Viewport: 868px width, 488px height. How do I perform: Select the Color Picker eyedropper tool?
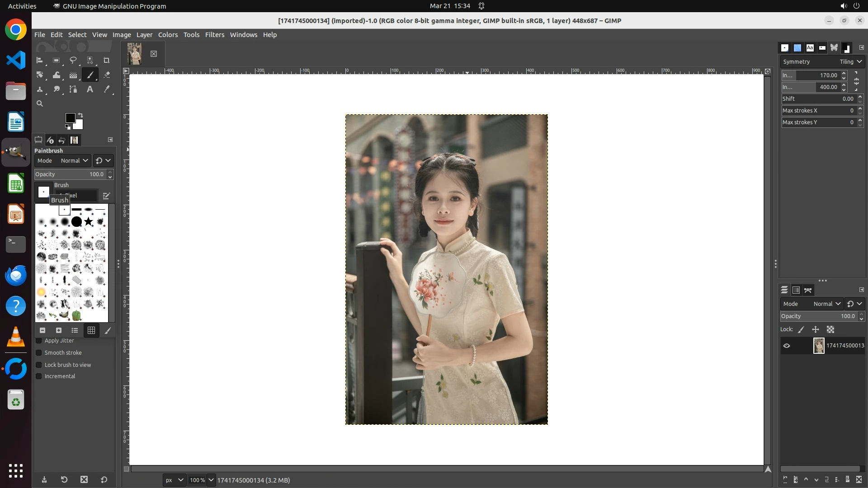(107, 89)
